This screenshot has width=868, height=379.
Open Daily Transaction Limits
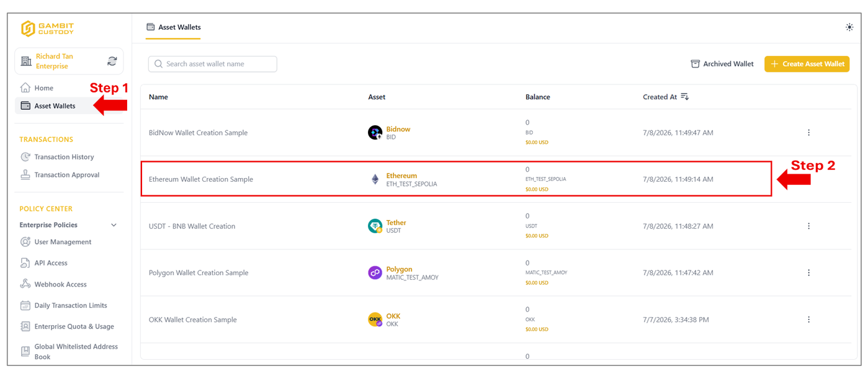coord(71,305)
